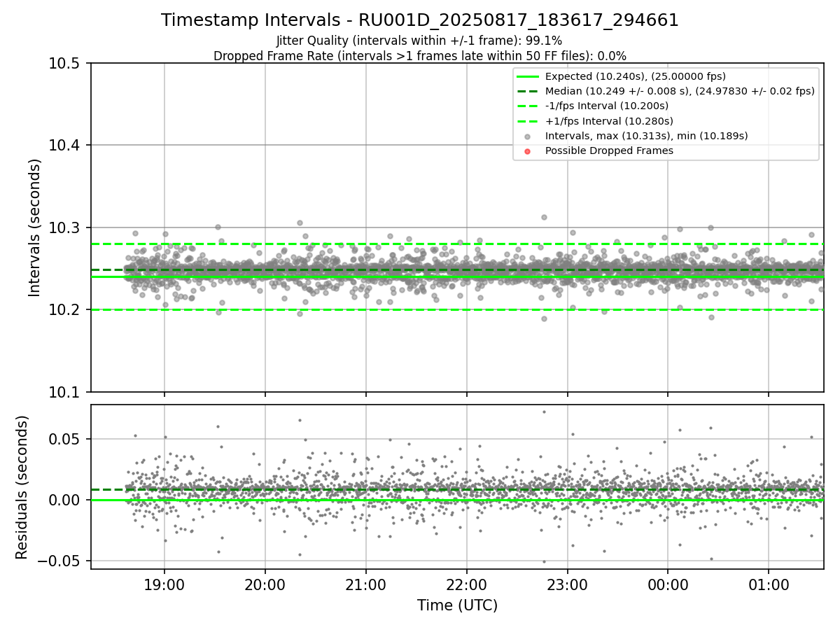Click the plot title 'Timestamp Intervals - RU001D_20250817_183617_294661'

click(x=420, y=20)
